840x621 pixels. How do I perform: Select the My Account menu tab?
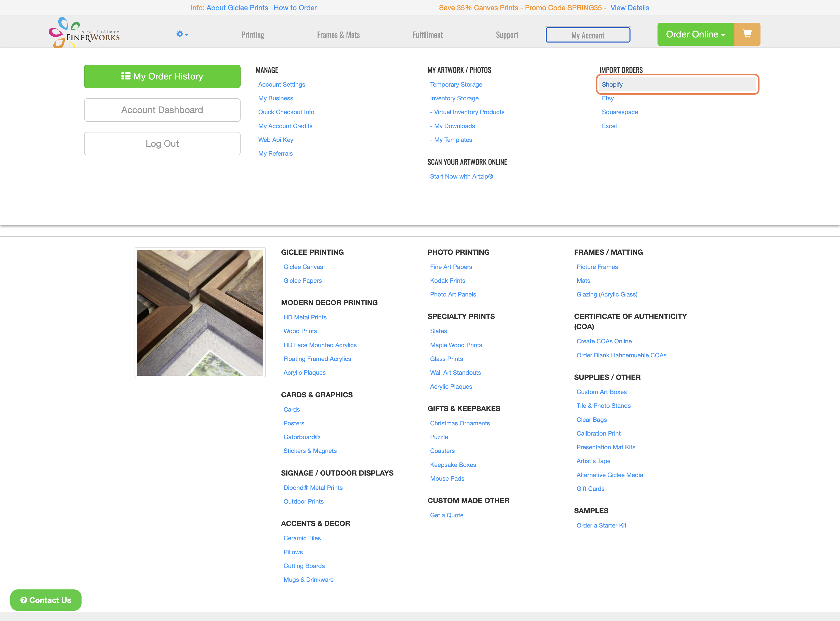pos(588,35)
